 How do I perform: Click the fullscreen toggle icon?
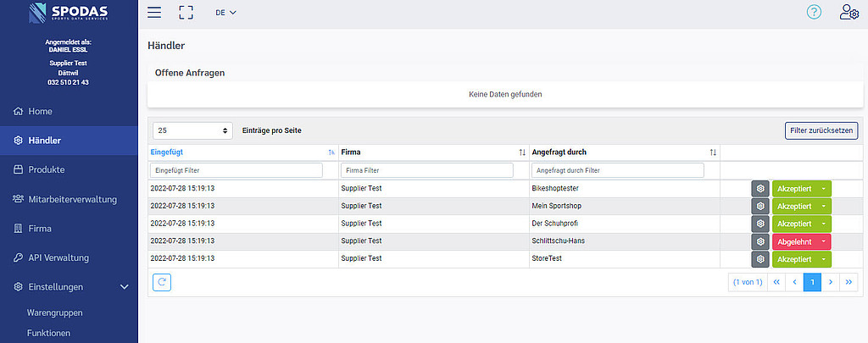pos(186,13)
